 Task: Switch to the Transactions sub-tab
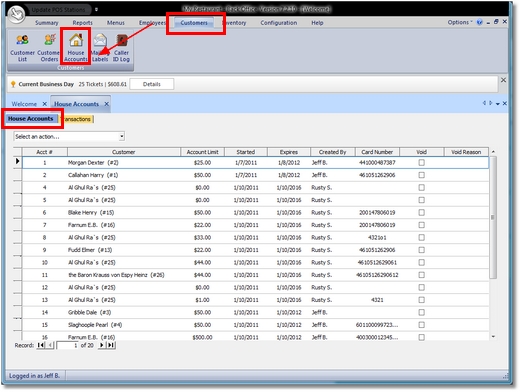(77, 119)
